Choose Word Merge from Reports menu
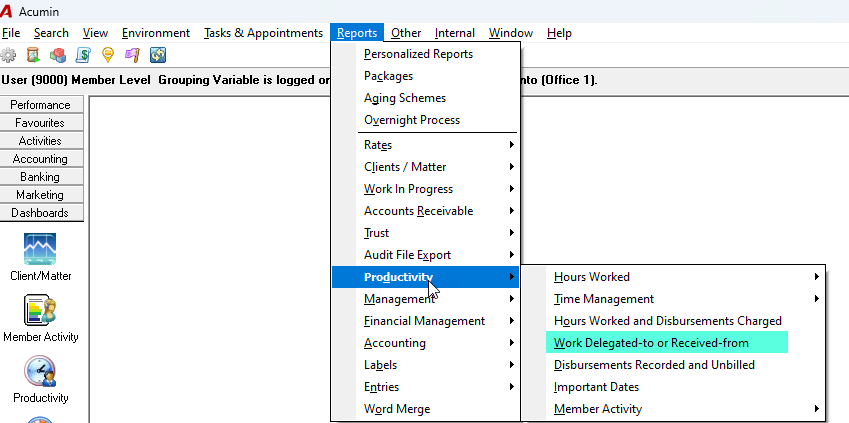The image size is (849, 423). coord(425,409)
